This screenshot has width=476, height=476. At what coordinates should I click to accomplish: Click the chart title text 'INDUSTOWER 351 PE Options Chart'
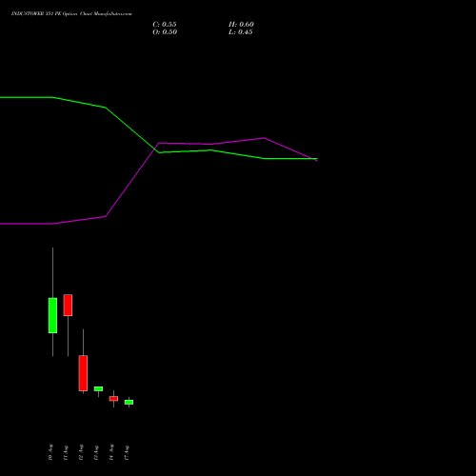51,14
